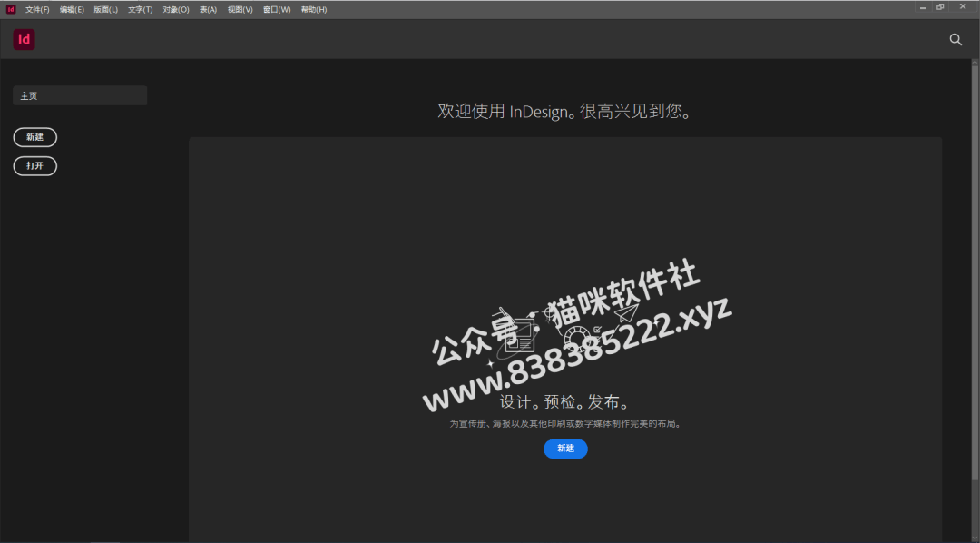Click the 设计。预检。发布。 heading
The width and height of the screenshot is (980, 543).
click(565, 401)
